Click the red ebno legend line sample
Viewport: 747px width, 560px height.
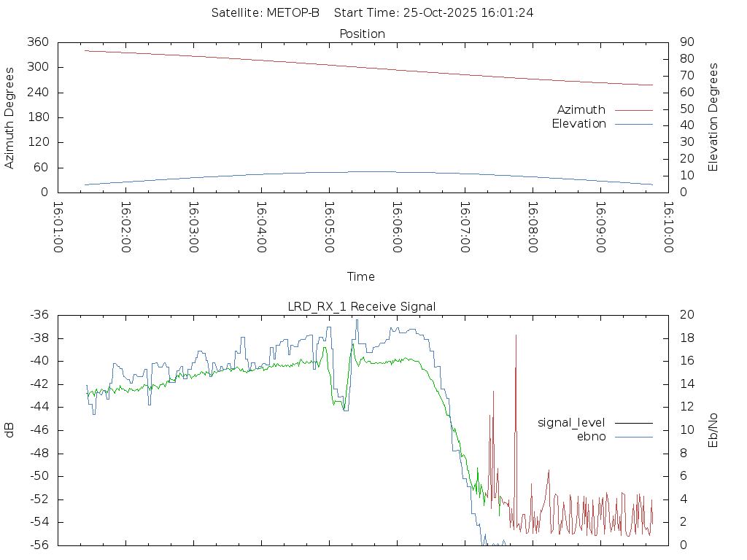tap(633, 437)
